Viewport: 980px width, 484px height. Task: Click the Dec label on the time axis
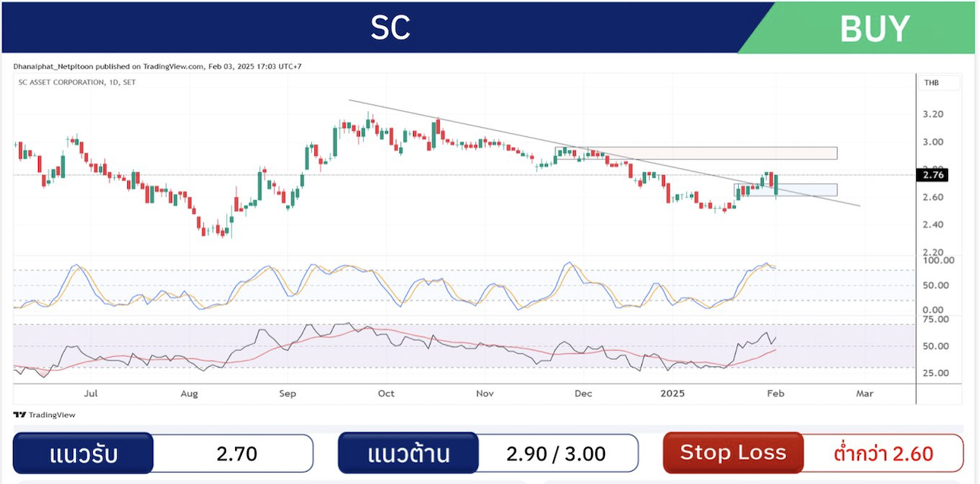[x=583, y=393]
